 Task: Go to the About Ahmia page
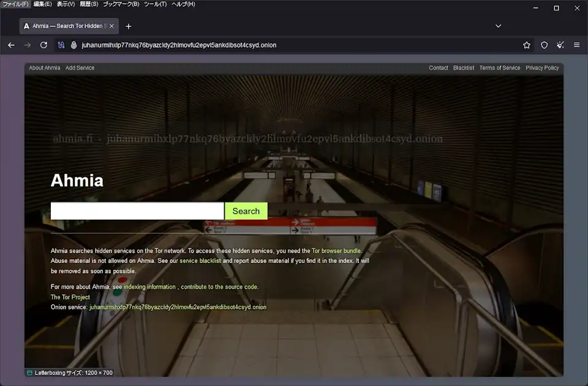[x=45, y=68]
